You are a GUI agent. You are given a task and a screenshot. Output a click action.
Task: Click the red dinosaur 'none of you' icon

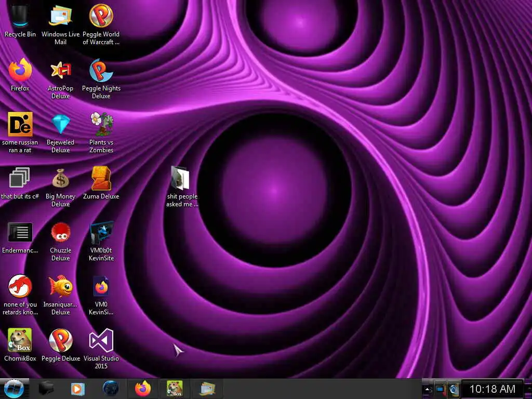(20, 295)
